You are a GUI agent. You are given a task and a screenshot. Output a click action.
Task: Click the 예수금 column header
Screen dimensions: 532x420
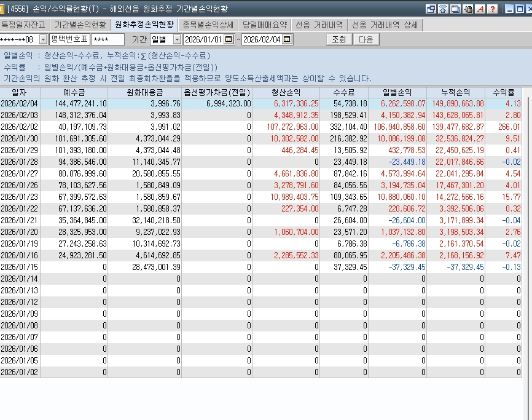74,92
